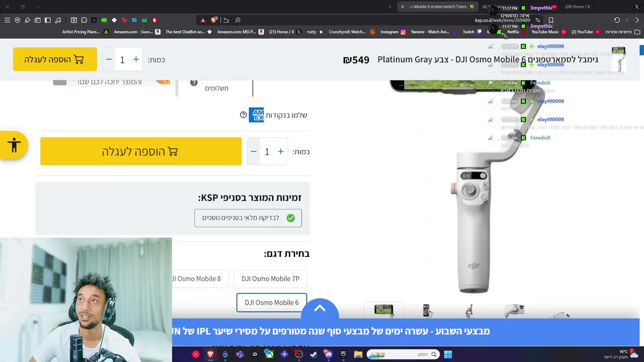Open the Brave Rewards triangle icon

(x=203, y=20)
